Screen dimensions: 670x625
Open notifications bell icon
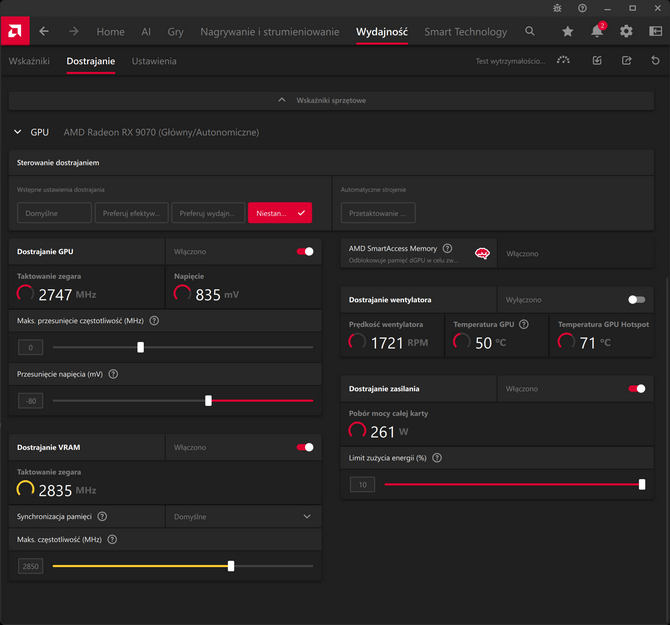597,31
